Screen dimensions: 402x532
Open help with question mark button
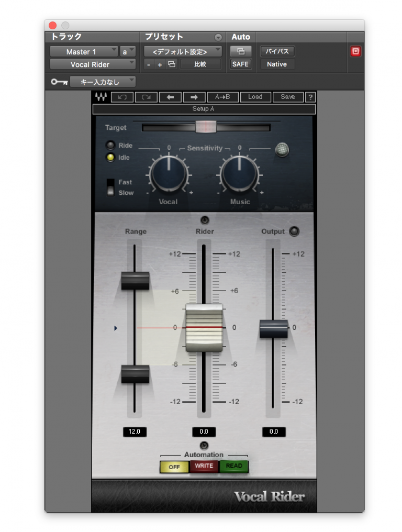click(x=310, y=97)
